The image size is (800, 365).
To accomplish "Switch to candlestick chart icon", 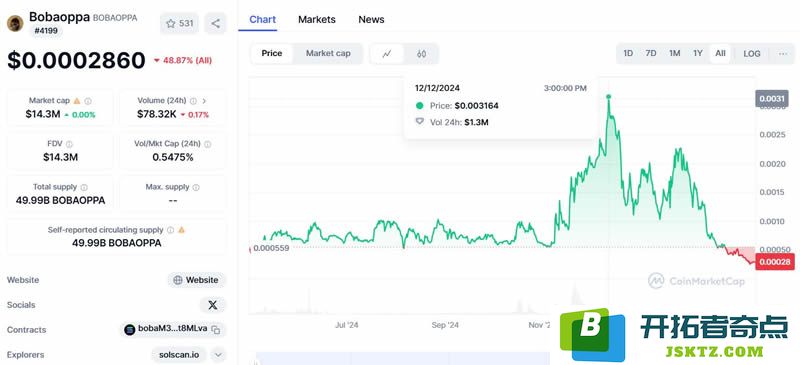I will (421, 54).
